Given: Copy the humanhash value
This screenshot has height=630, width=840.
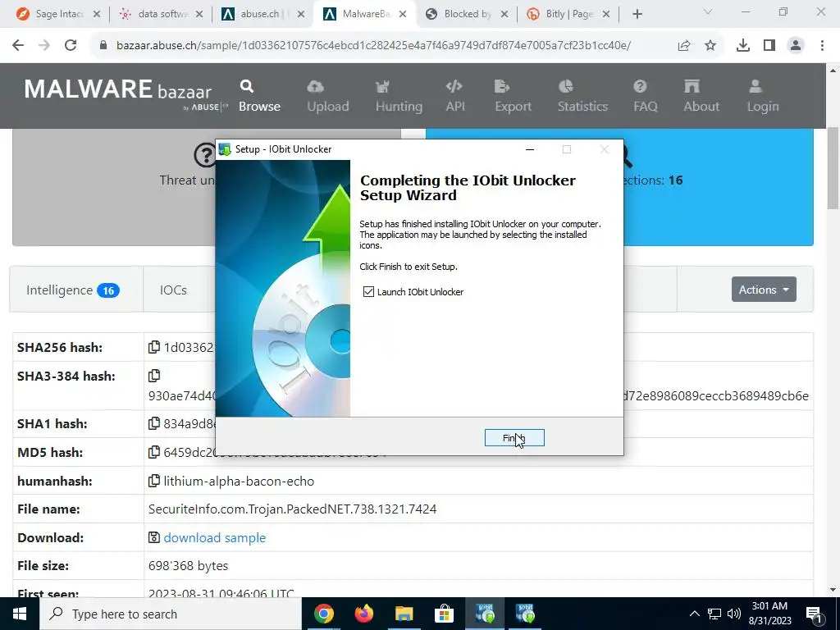Looking at the screenshot, I should (153, 481).
